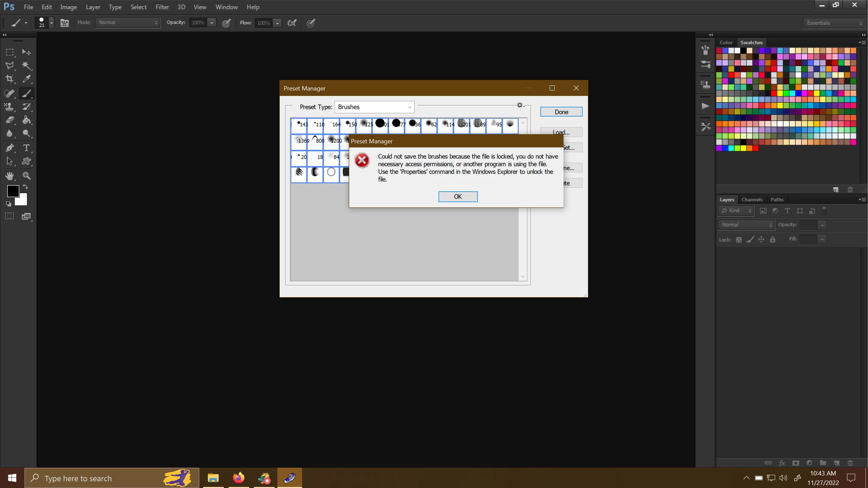Image resolution: width=868 pixels, height=488 pixels.
Task: Select the Hand tool
Action: [x=9, y=176]
